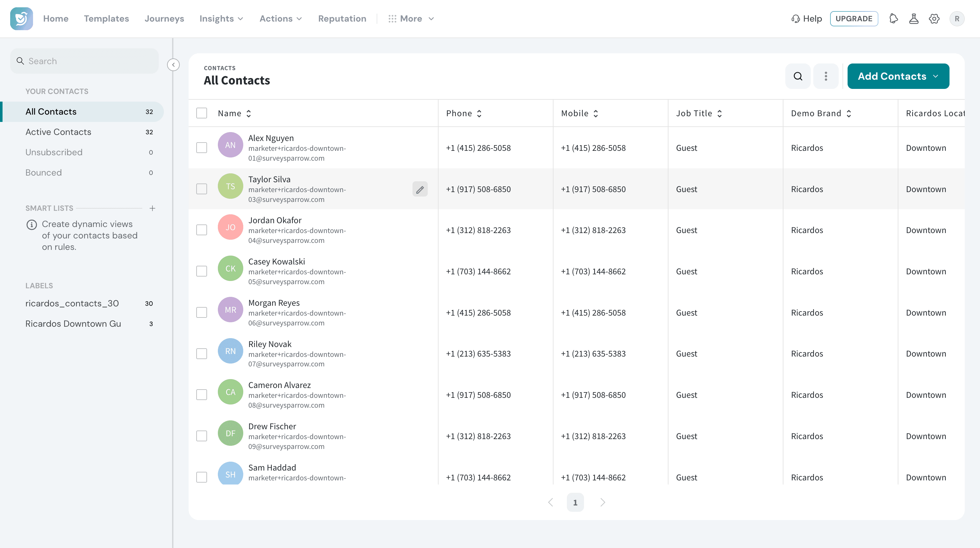This screenshot has height=548, width=980.
Task: Tick the select-all contacts checkbox
Action: (202, 113)
